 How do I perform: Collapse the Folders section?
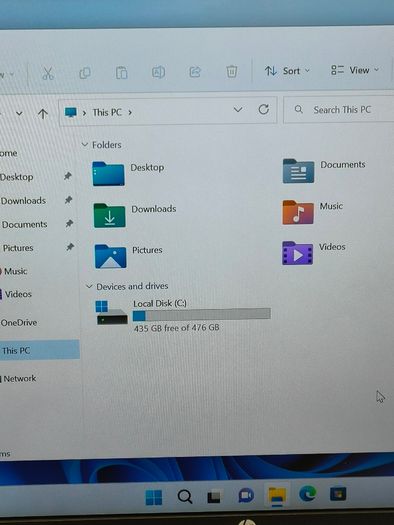coord(85,145)
